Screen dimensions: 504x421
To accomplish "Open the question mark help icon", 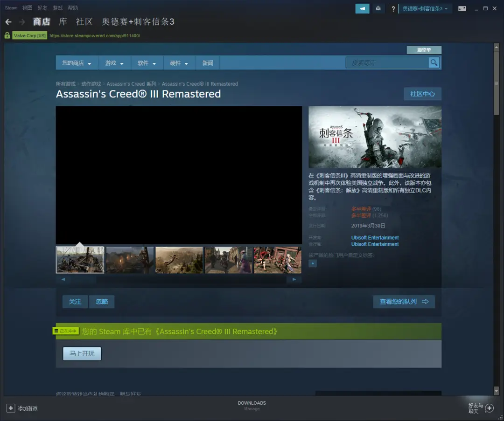I will pos(393,9).
